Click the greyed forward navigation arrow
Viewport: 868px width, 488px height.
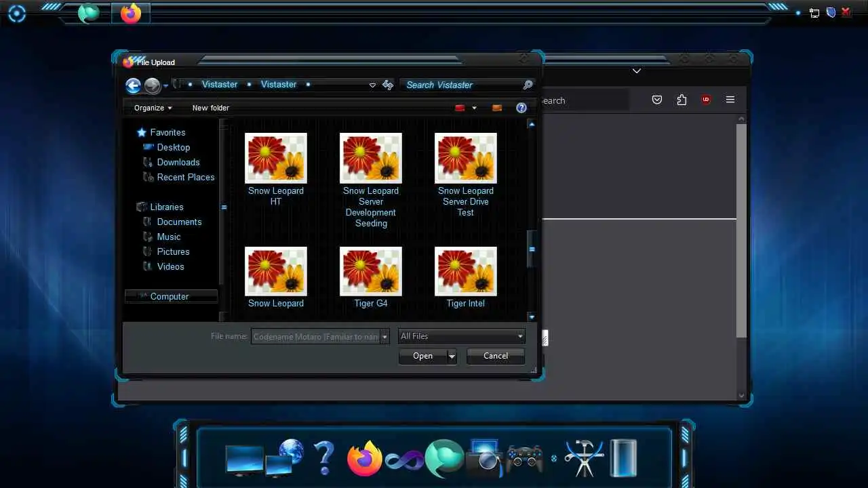point(152,85)
